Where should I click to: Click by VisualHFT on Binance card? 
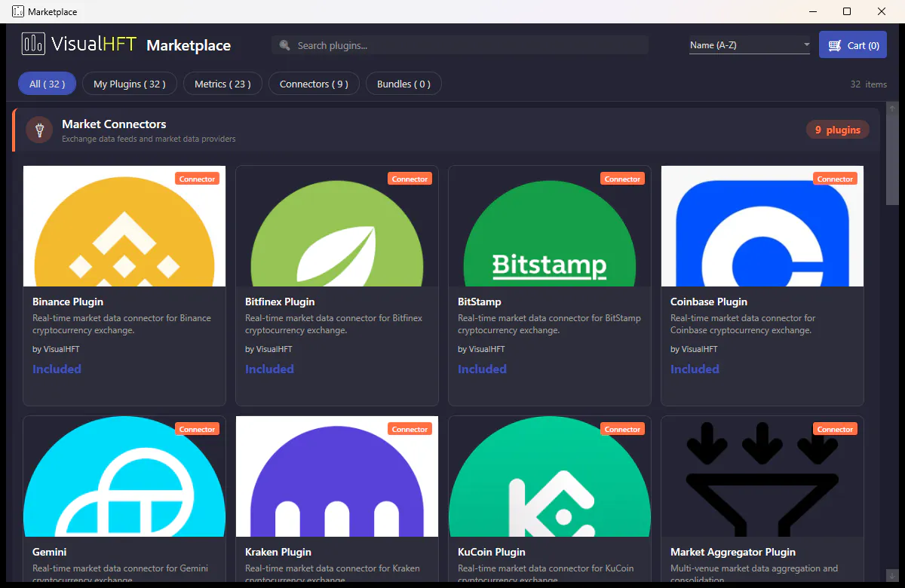pyautogui.click(x=56, y=349)
